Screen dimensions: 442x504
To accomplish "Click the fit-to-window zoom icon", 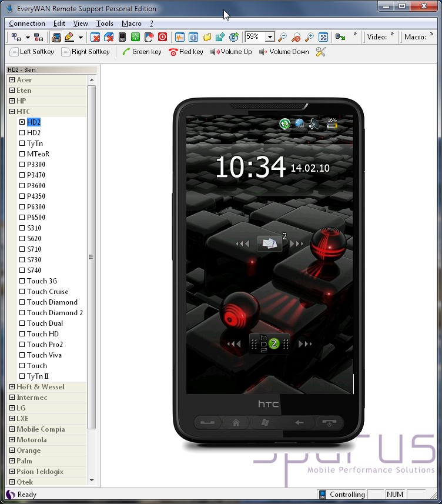I will 323,37.
